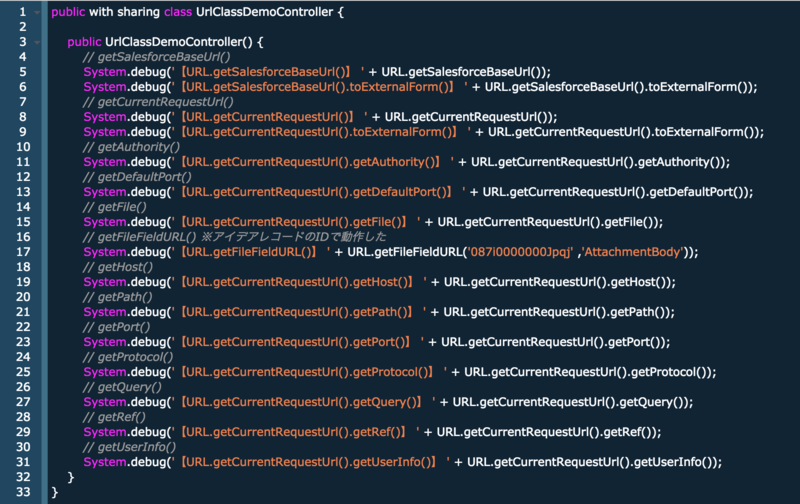Click line number 17 in the gutter
The image size is (800, 504).
coord(23,252)
